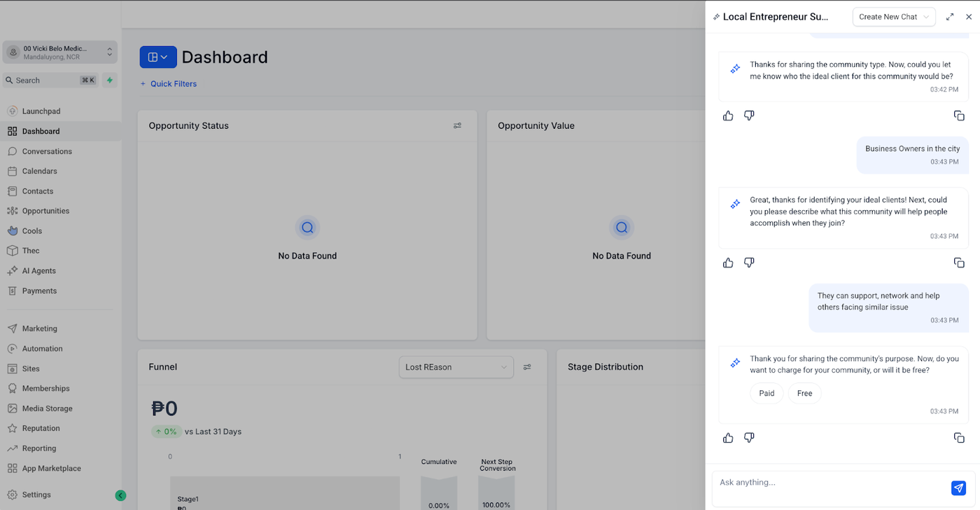Open the dashboard layout switcher dropdown
Image resolution: width=980 pixels, height=510 pixels.
point(158,57)
